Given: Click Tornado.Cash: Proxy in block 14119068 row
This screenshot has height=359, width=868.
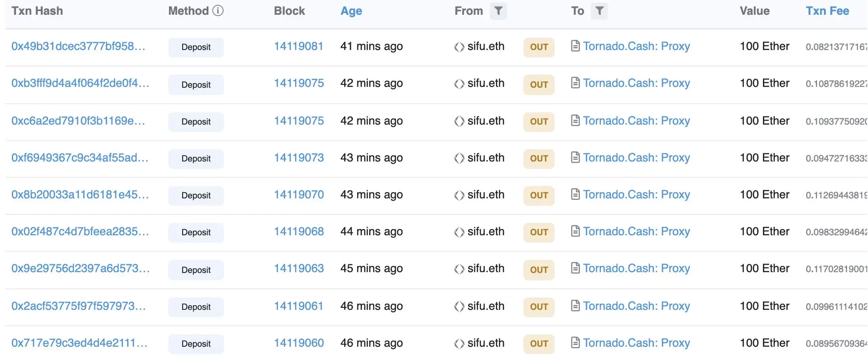Looking at the screenshot, I should point(636,232).
